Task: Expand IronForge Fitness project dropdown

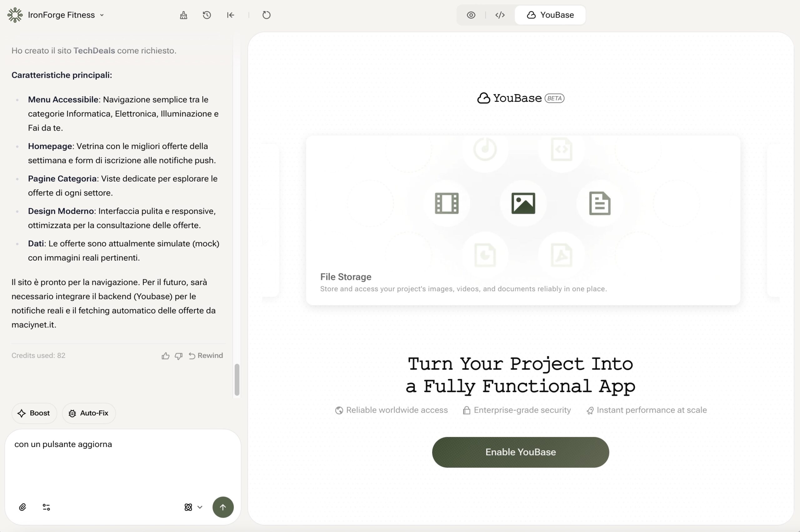Action: coord(102,15)
